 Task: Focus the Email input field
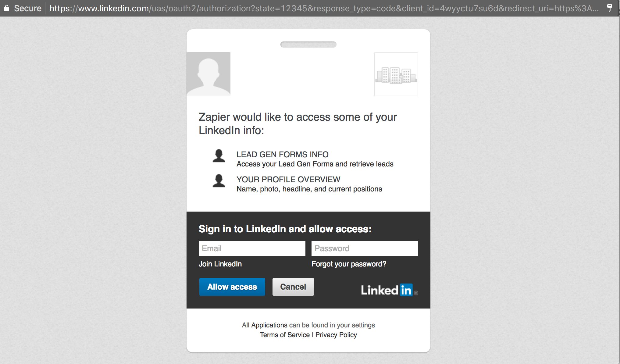(252, 248)
